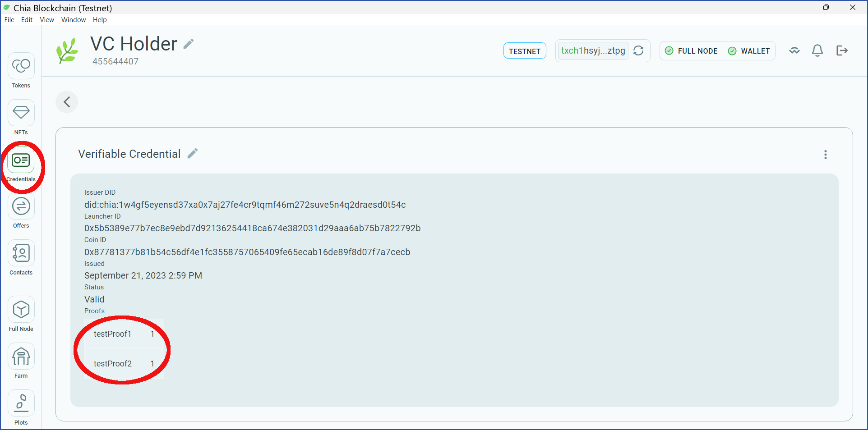The width and height of the screenshot is (868, 430).
Task: Edit the VC Holder wallet name
Action: point(189,44)
